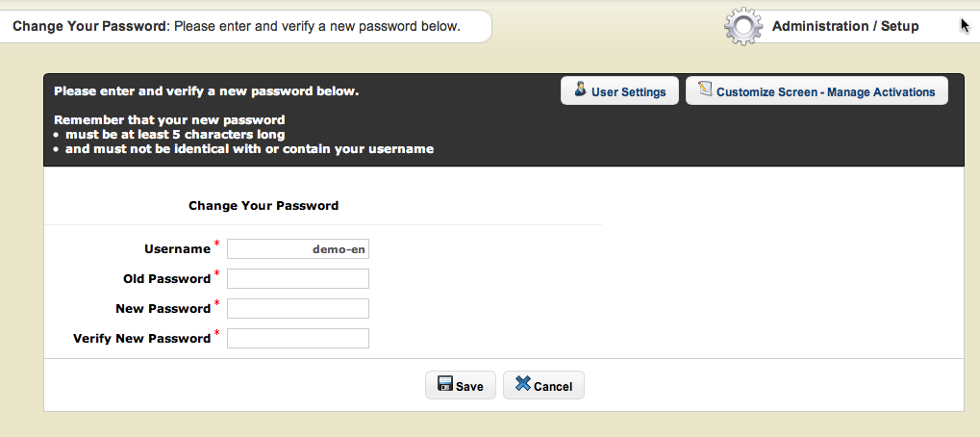Focus the Username field showing demo-en
This screenshot has width=980, height=437.
tap(298, 249)
